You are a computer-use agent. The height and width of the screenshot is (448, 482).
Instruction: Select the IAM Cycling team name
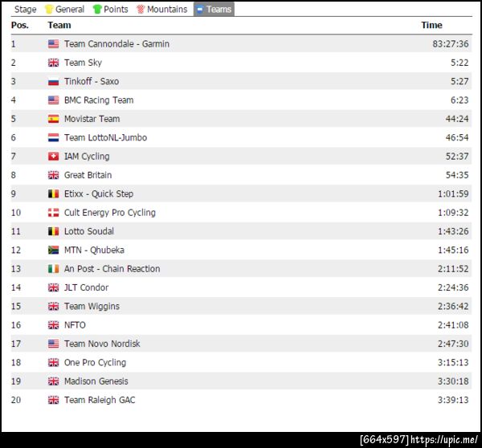(87, 157)
